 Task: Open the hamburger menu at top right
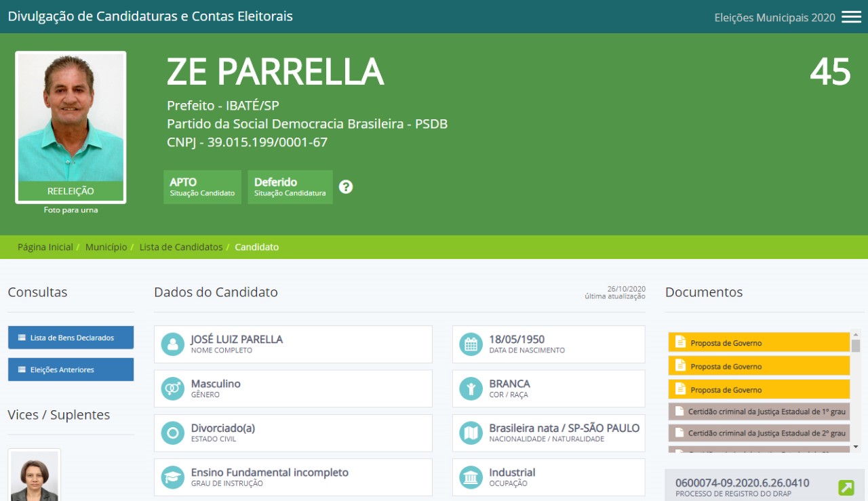[851, 18]
